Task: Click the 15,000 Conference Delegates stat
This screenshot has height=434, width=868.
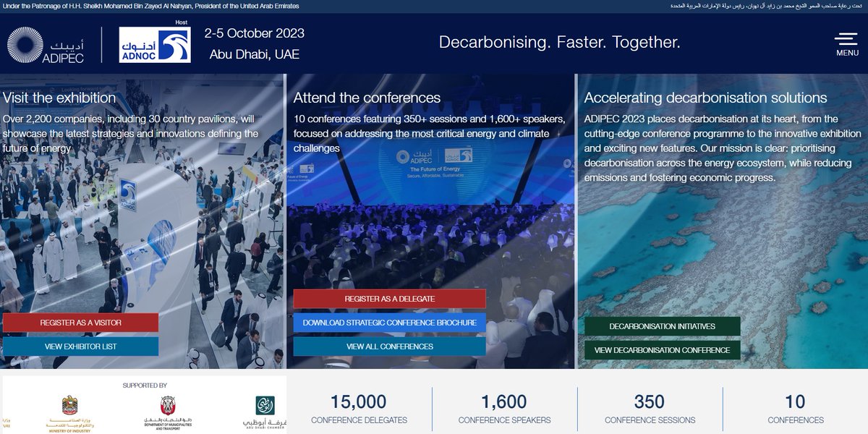Action: click(x=359, y=409)
